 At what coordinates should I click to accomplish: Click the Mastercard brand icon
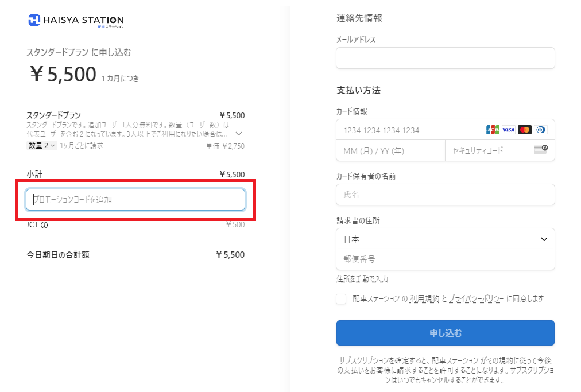524,130
